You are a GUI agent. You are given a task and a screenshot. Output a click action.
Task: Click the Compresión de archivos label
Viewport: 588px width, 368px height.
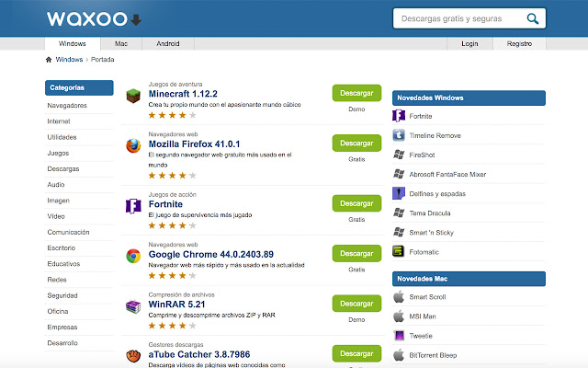click(182, 294)
